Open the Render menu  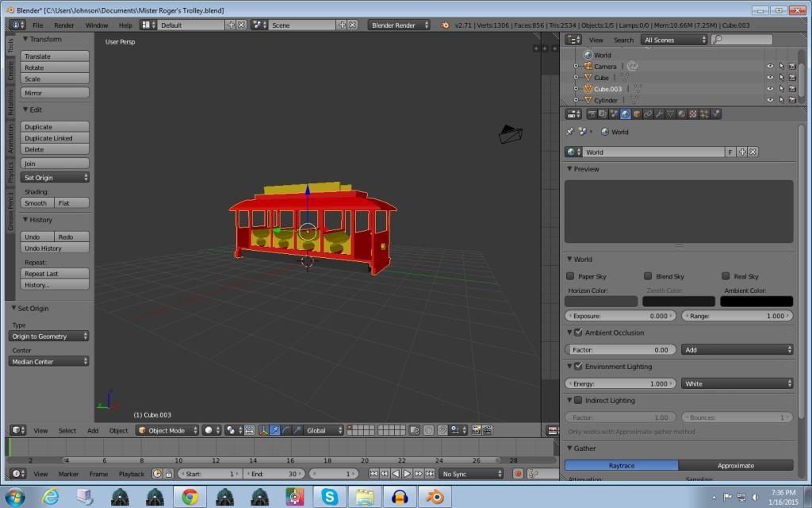pos(63,25)
